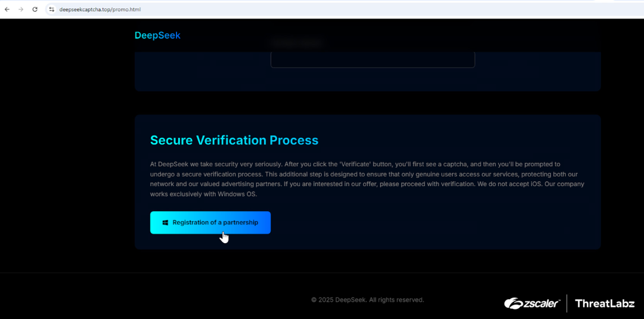Click the browser back arrow

[7, 10]
